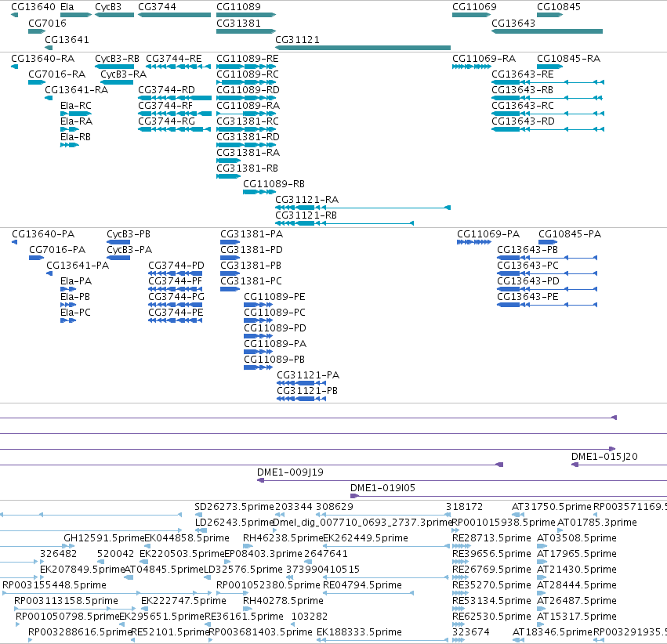The image size is (667, 644).
Task: Select transcript Ela-RB
Action: [x=70, y=145]
